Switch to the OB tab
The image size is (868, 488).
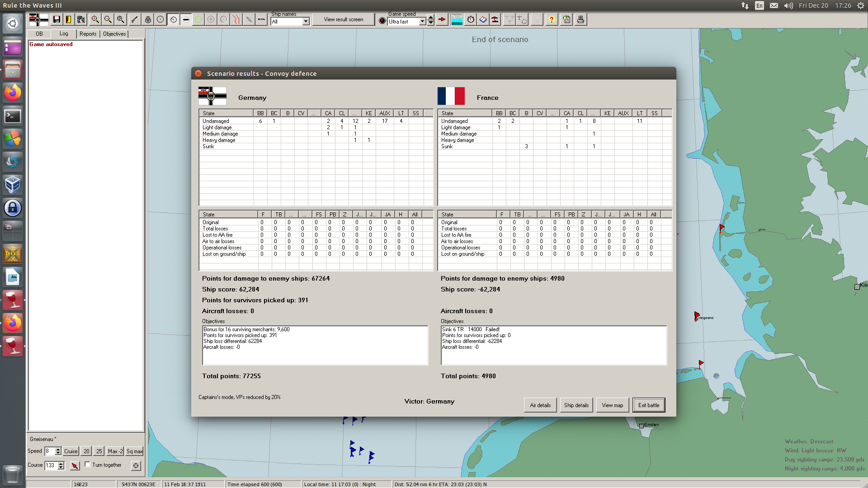[39, 34]
